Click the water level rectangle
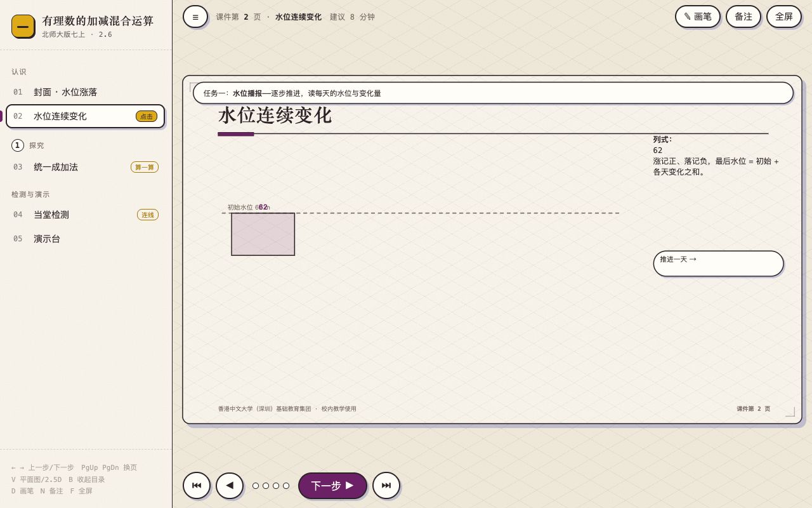The width and height of the screenshot is (812, 508). pyautogui.click(x=263, y=234)
